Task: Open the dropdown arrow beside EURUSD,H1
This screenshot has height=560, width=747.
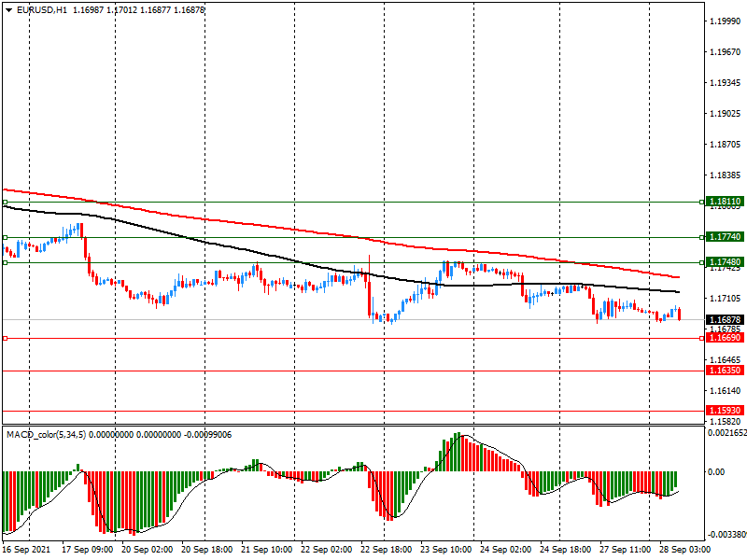Action: coord(8,10)
